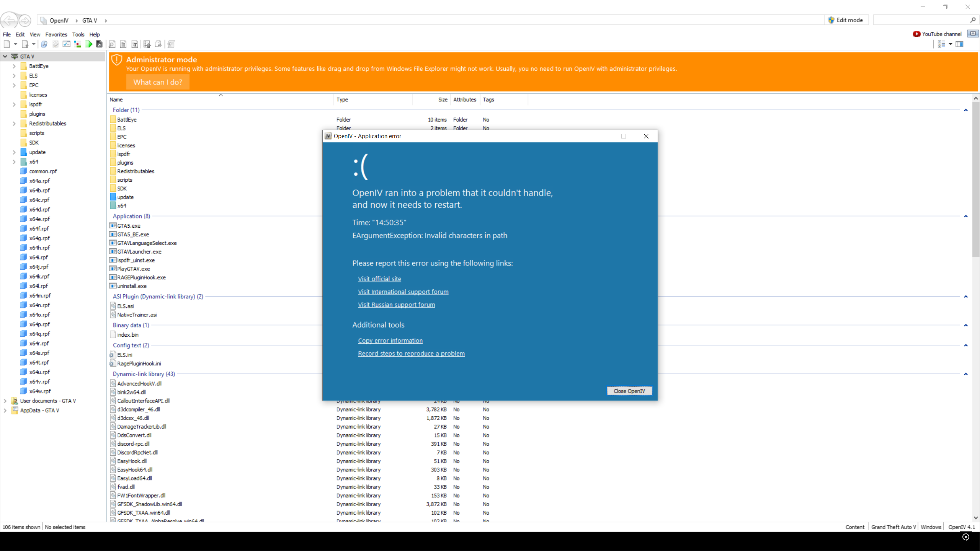Screen dimensions: 980x551
Task: Click the New blank file toolbar icon
Action: (x=7, y=44)
